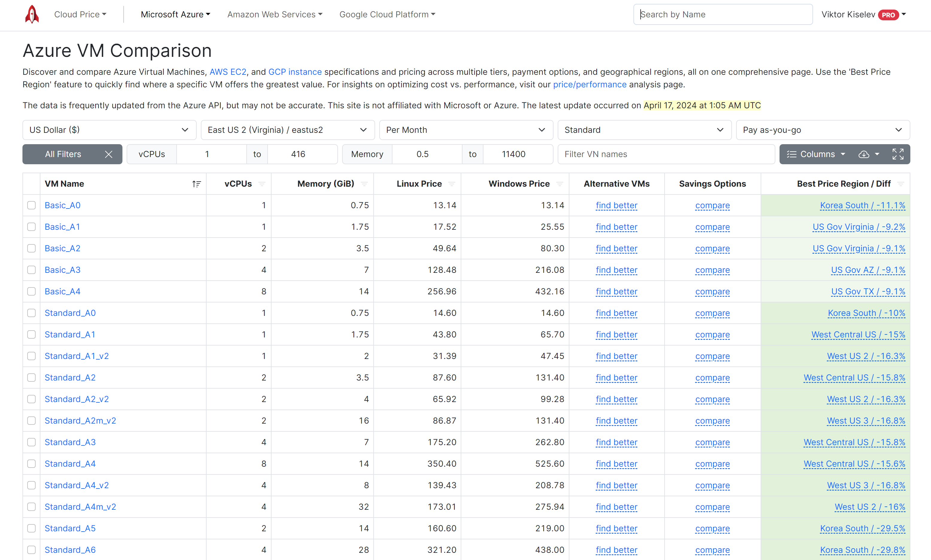931x560 pixels.
Task: Clear All Filters with the X icon
Action: pyautogui.click(x=109, y=154)
